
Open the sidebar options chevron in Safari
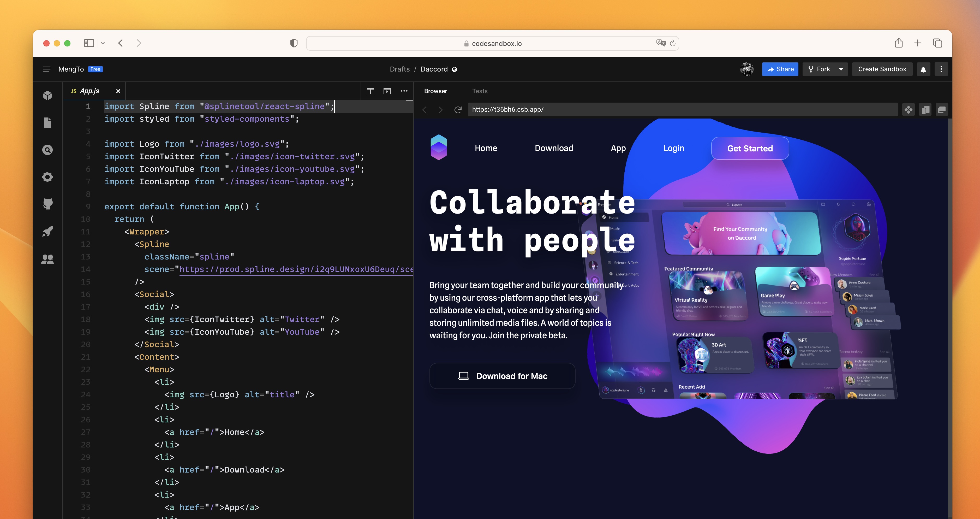click(x=103, y=43)
